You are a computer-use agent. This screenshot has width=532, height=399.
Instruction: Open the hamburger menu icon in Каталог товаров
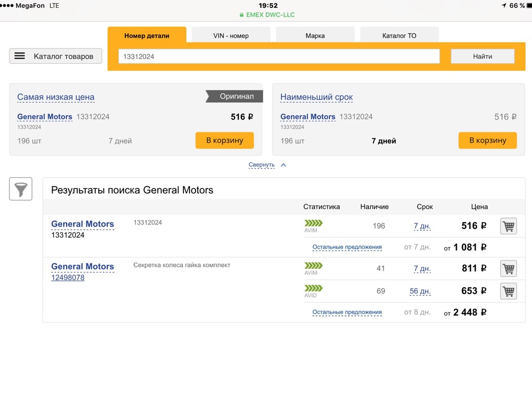[20, 56]
